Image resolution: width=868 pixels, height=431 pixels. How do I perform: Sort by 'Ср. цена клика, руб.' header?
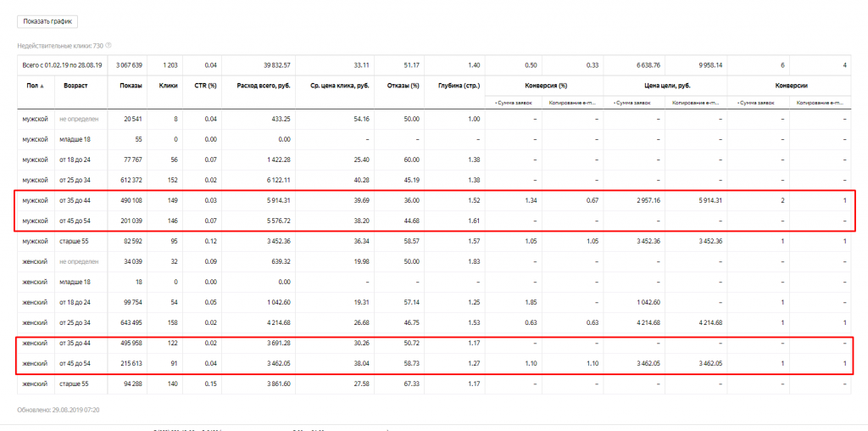[x=340, y=86]
